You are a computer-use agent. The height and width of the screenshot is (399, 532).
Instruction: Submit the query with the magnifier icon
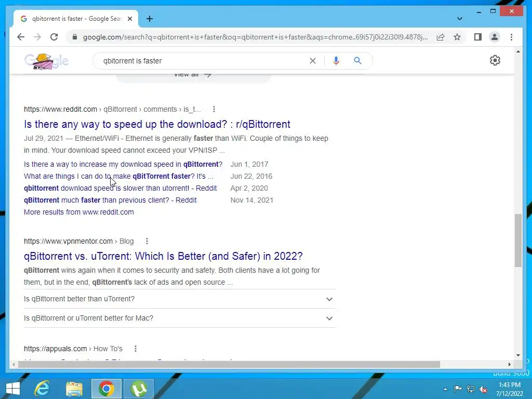tap(357, 61)
